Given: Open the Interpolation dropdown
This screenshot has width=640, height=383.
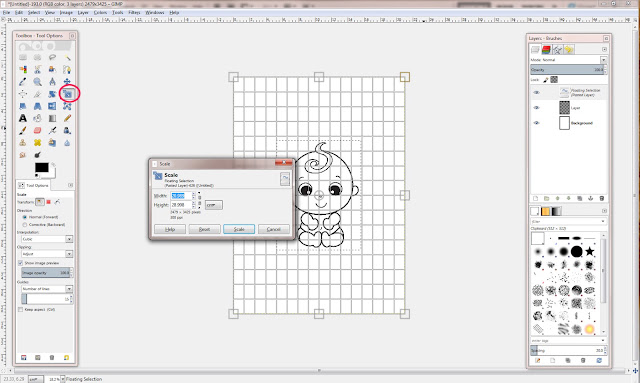Looking at the screenshot, I should point(47,239).
